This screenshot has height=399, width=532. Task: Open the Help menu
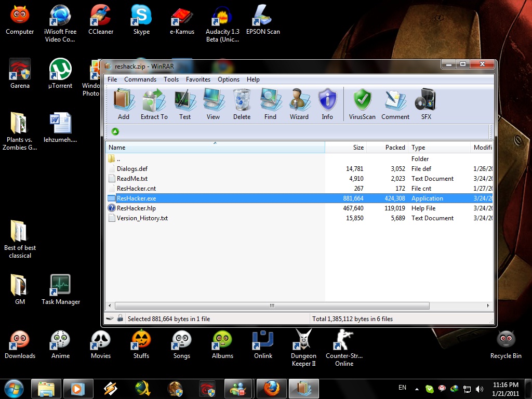coord(253,79)
